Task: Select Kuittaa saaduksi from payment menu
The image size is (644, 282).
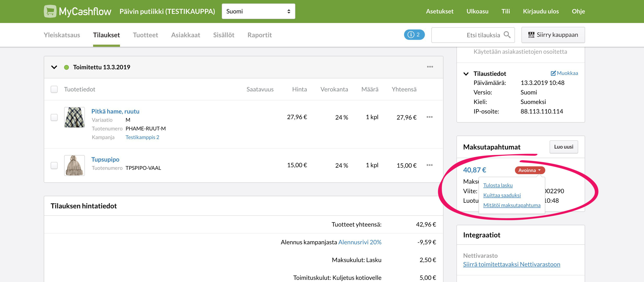Action: point(502,195)
